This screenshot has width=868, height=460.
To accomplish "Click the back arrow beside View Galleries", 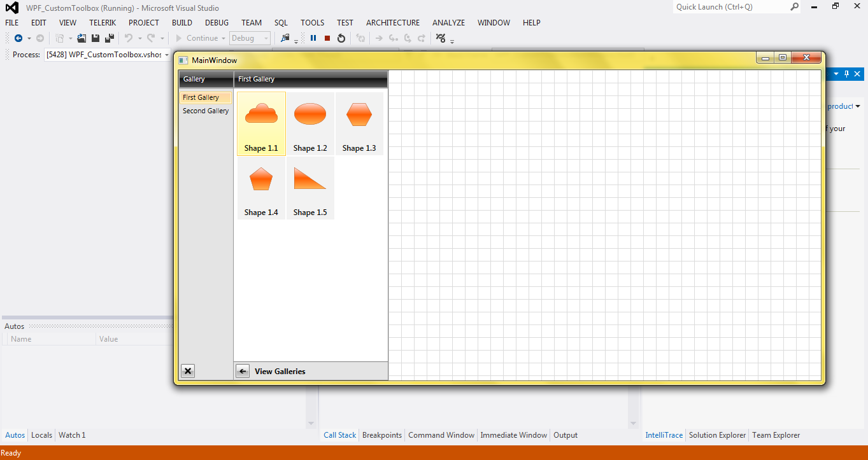I will [x=243, y=371].
